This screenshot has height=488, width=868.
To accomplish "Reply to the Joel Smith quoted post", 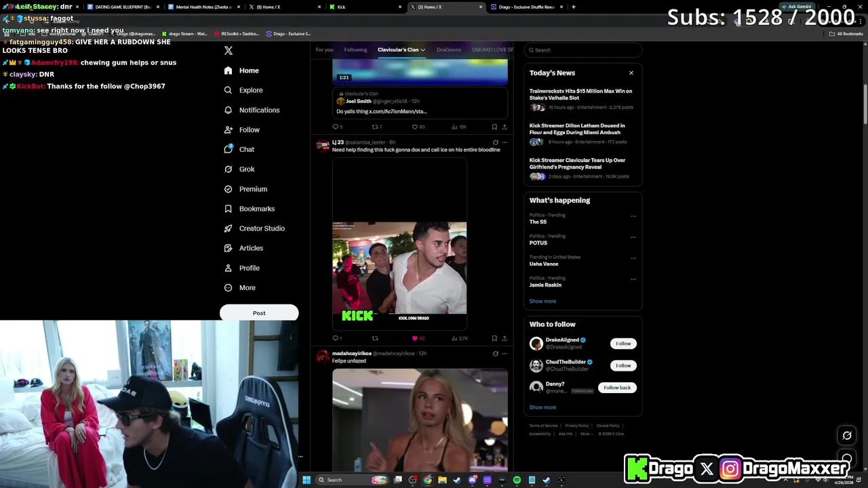I will [x=337, y=127].
